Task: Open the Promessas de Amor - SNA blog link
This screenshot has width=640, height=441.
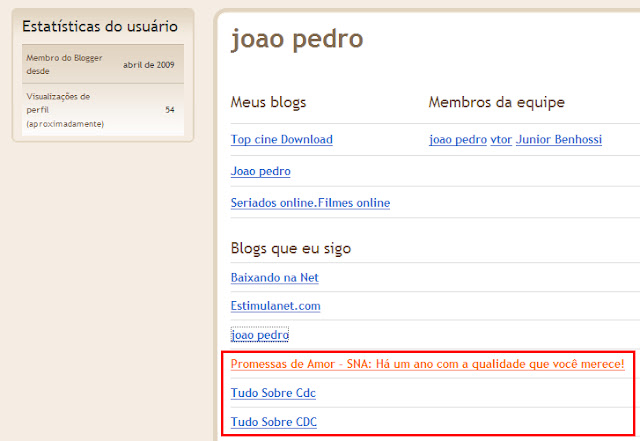Action: [x=427, y=364]
